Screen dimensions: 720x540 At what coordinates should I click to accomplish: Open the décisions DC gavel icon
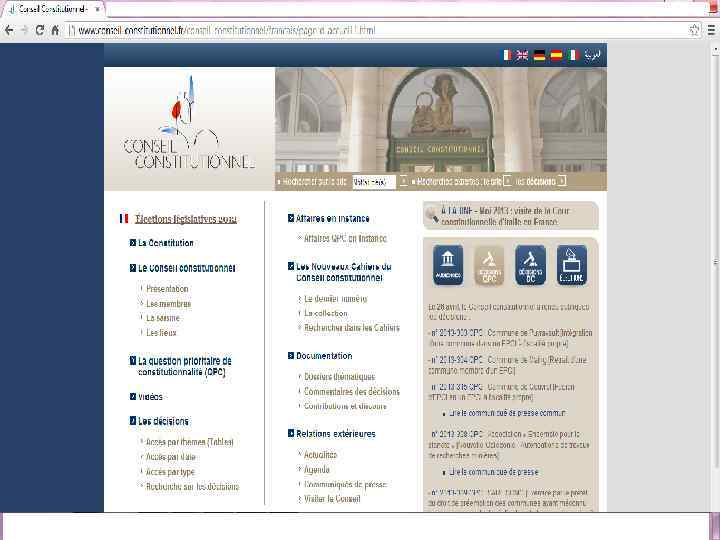530,265
